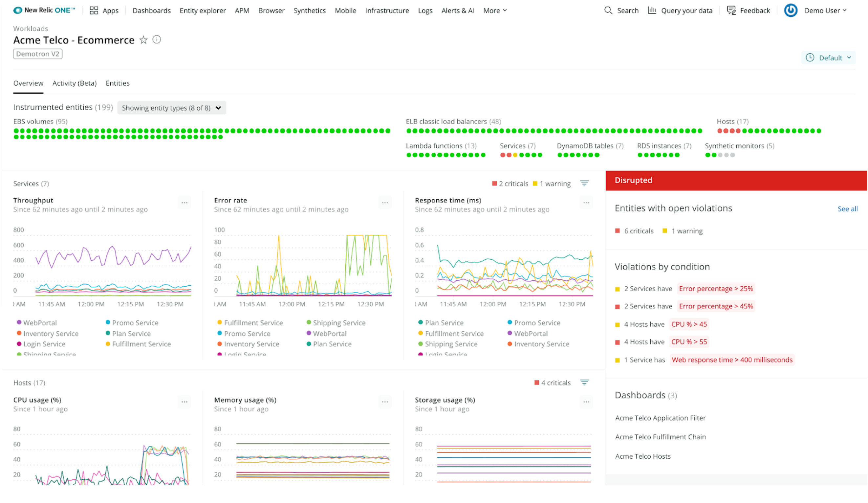The height and width of the screenshot is (503, 868).
Task: Click first red Hosts status dot
Action: (x=720, y=131)
